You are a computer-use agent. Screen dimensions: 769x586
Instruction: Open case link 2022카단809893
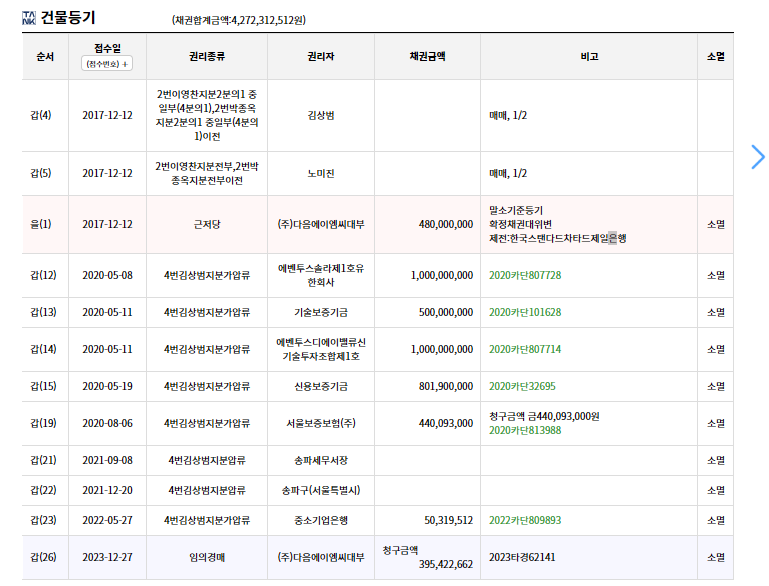pyautogui.click(x=525, y=520)
